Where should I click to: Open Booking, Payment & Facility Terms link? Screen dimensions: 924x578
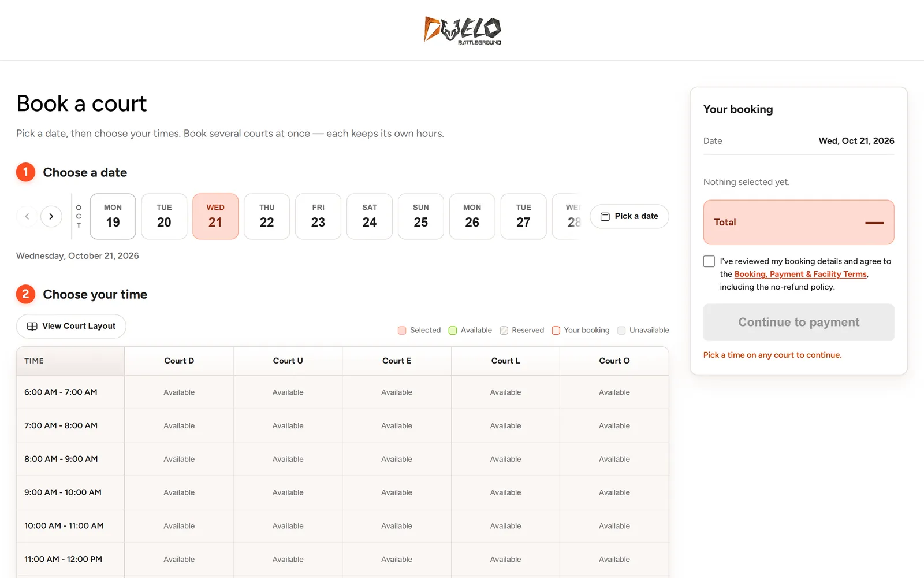[x=800, y=274]
